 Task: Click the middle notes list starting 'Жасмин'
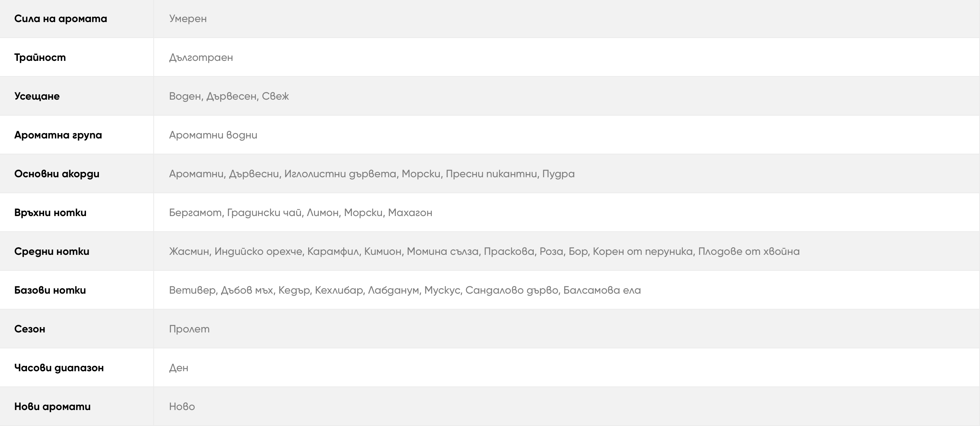tap(484, 251)
